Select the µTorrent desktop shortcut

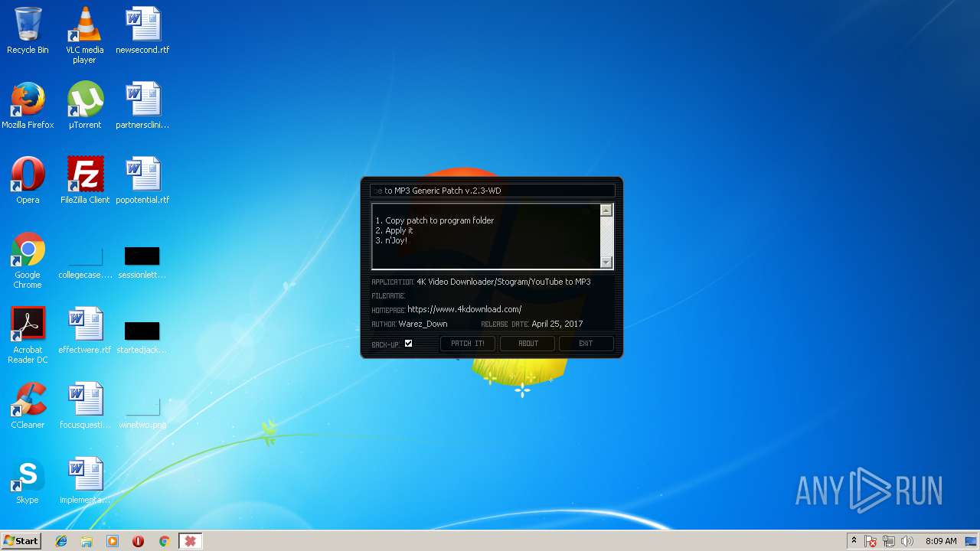coord(84,106)
